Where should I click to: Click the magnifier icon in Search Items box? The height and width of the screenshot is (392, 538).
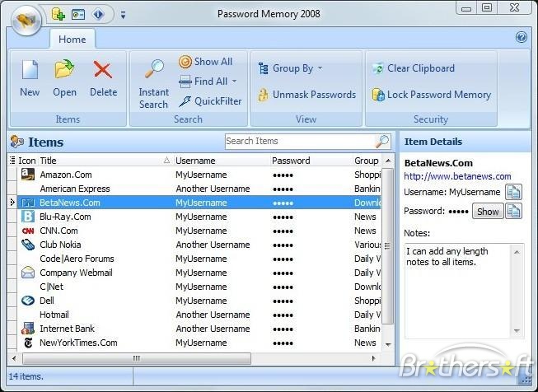382,142
